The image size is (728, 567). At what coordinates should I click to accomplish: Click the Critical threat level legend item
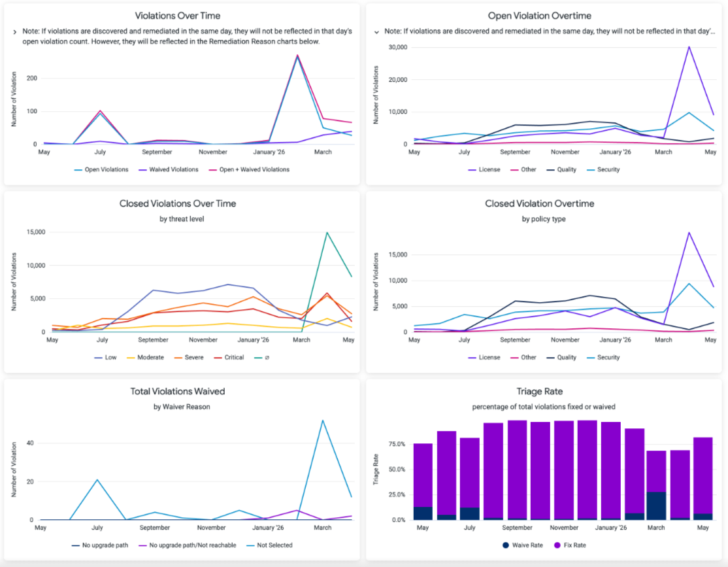tap(229, 357)
